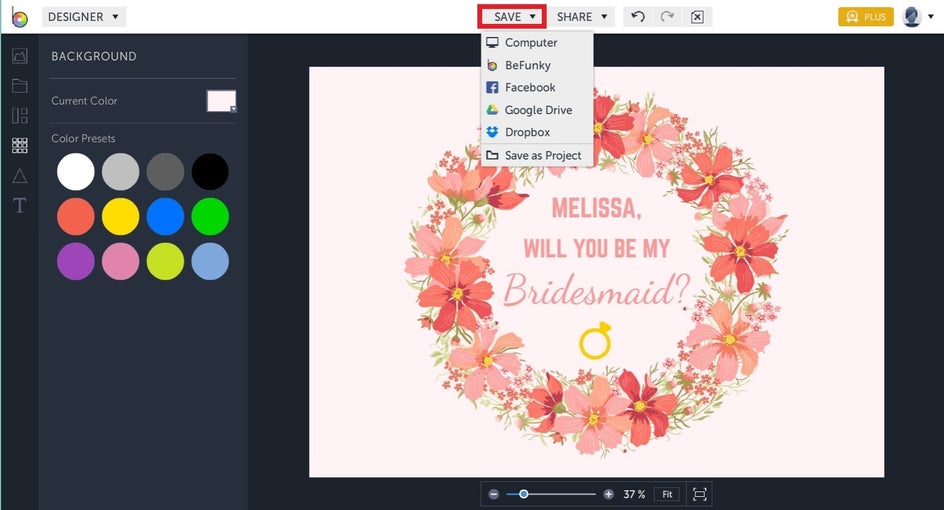
Task: Open the Layouts sidebar icon
Action: 20,116
